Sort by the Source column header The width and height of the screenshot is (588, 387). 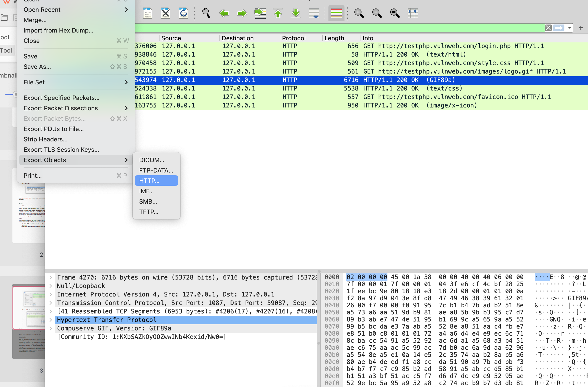pyautogui.click(x=189, y=38)
